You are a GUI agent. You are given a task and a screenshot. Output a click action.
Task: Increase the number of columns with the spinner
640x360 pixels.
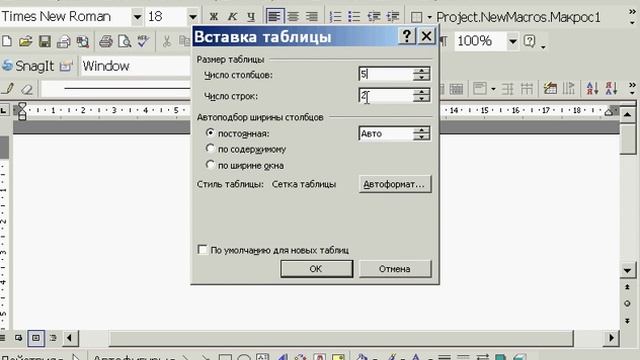(x=421, y=71)
